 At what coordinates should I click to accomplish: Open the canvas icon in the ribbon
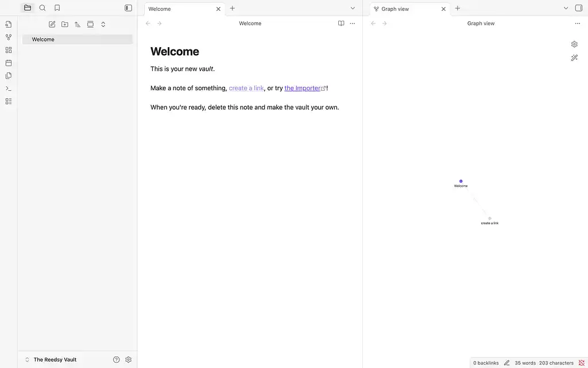coord(9,50)
